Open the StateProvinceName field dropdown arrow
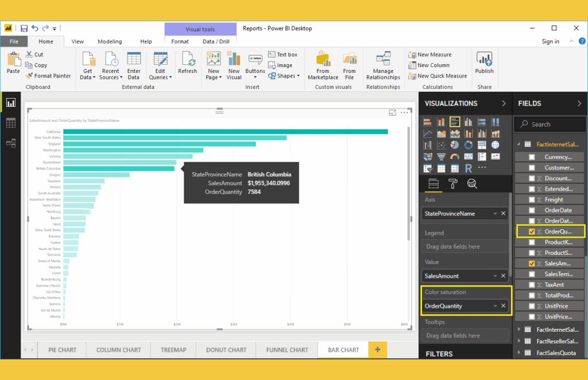This screenshot has height=380, width=588. [x=495, y=214]
